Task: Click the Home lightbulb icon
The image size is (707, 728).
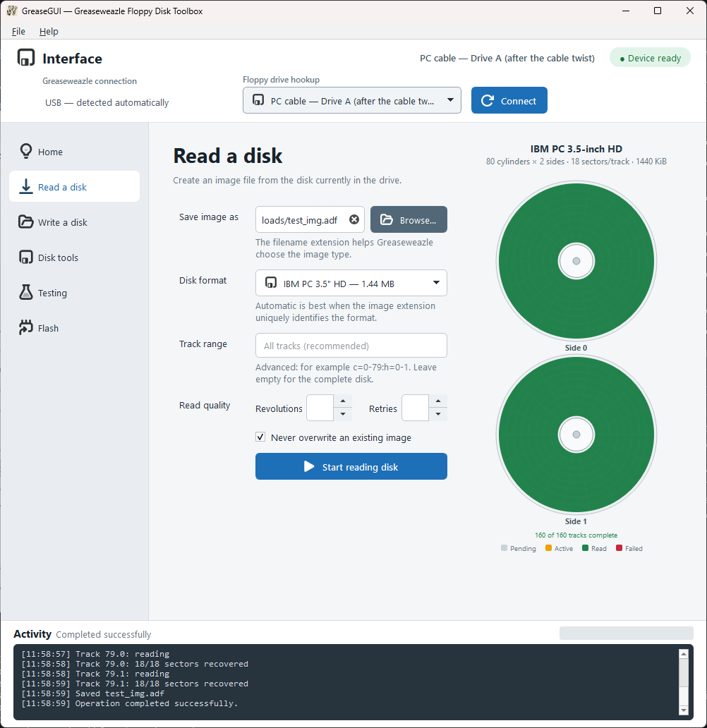Action: pos(26,152)
